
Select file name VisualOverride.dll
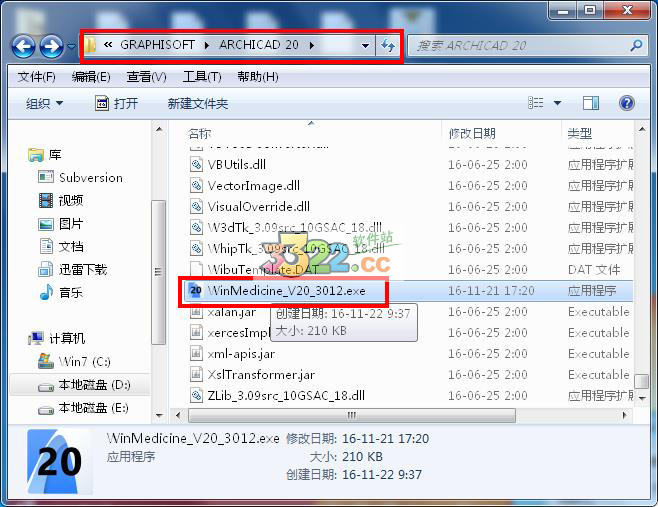click(x=258, y=206)
